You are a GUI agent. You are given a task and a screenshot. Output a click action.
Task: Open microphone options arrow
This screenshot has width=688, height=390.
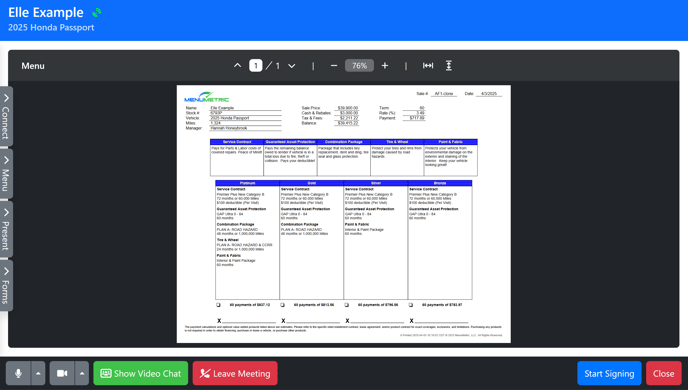[x=38, y=373]
